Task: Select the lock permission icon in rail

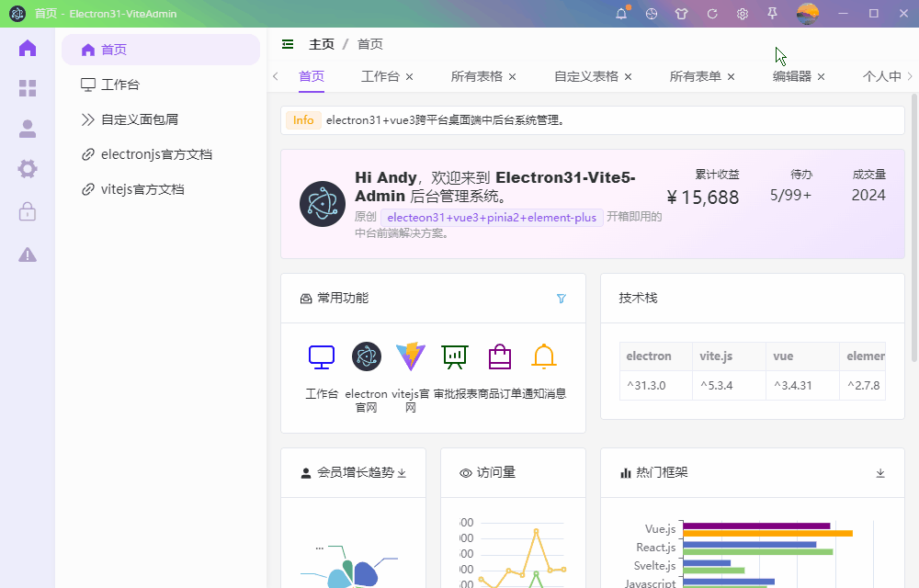Action: tap(28, 210)
